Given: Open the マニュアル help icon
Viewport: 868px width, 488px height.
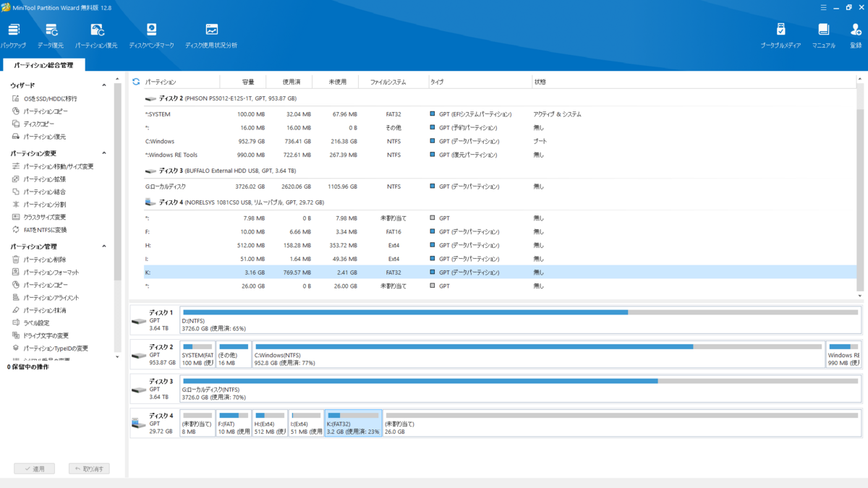Looking at the screenshot, I should pos(823,35).
